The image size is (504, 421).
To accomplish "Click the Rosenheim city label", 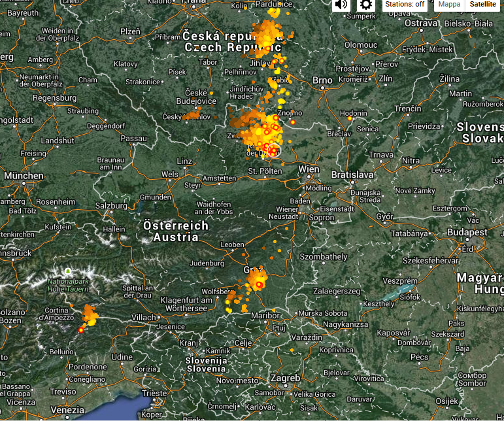I will pyautogui.click(x=56, y=202).
